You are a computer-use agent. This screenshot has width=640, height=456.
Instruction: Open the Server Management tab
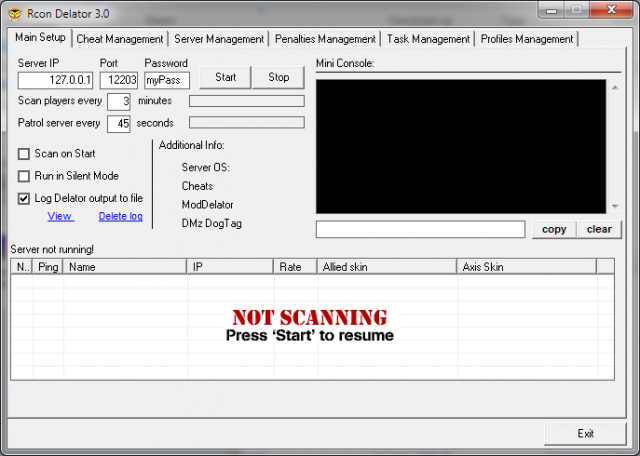(x=219, y=39)
